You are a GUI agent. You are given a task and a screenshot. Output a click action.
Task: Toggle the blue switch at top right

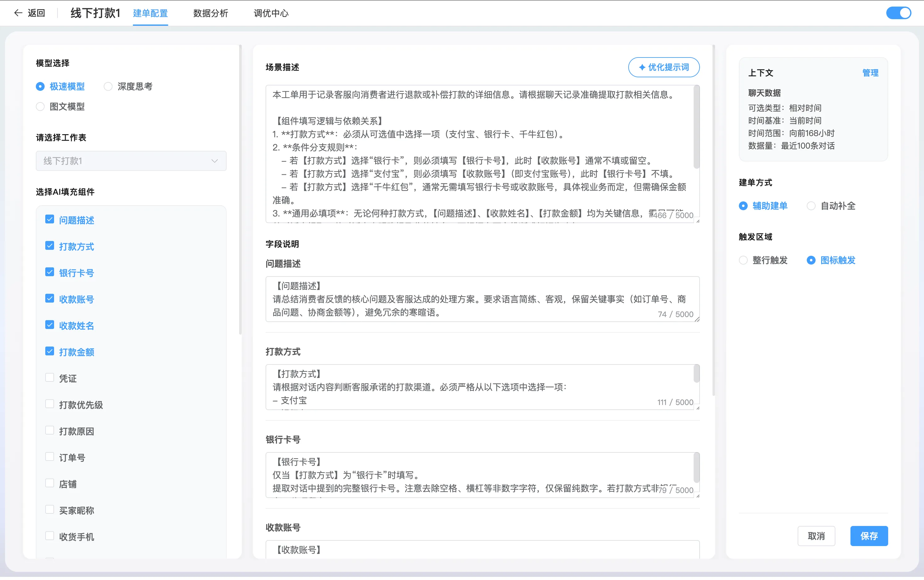(898, 13)
